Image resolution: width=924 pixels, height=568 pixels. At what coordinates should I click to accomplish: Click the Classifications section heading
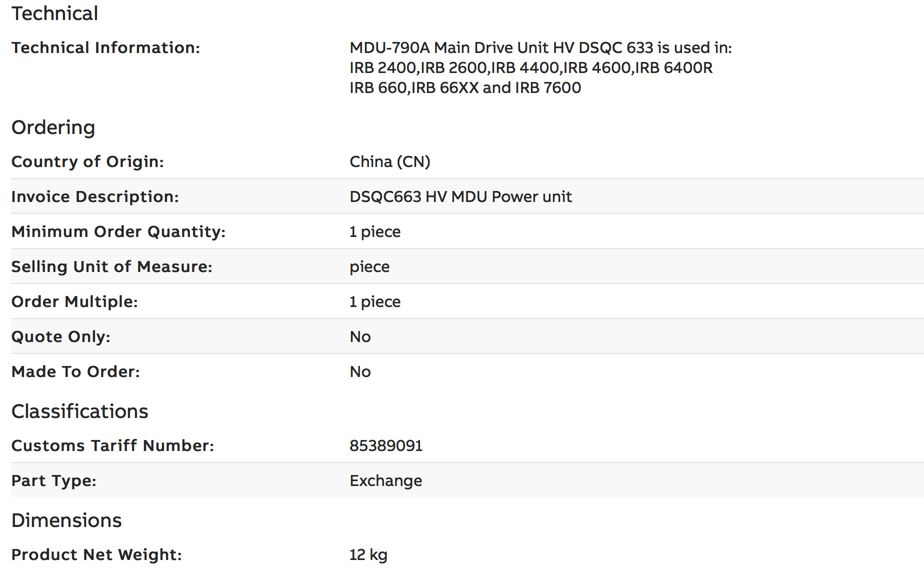pos(79,411)
